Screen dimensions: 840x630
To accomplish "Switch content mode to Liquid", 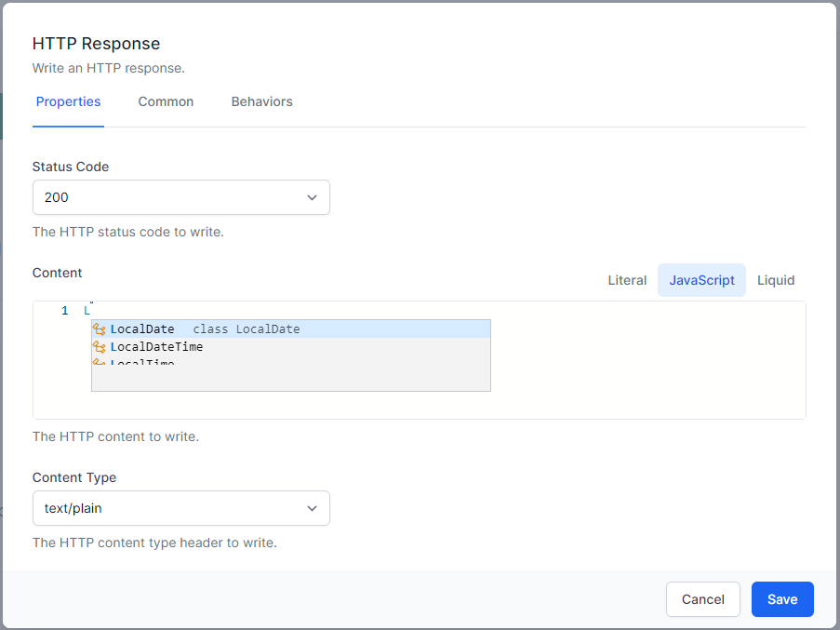I will pyautogui.click(x=776, y=280).
